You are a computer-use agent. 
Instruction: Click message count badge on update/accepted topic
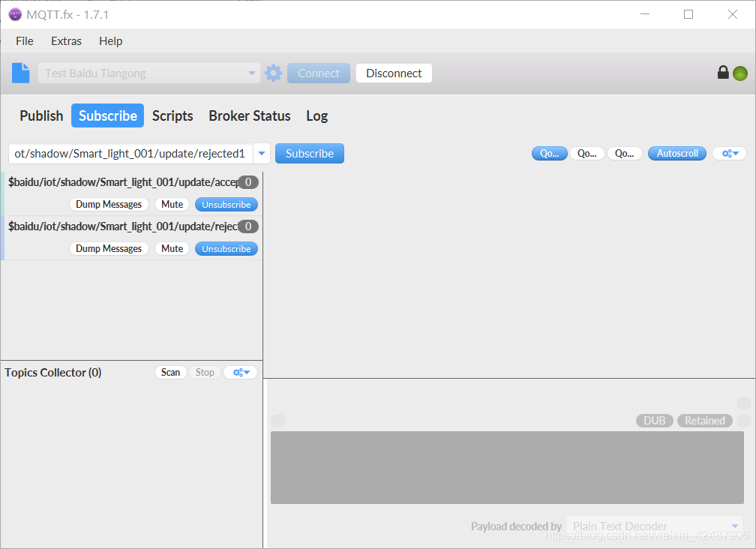click(247, 182)
